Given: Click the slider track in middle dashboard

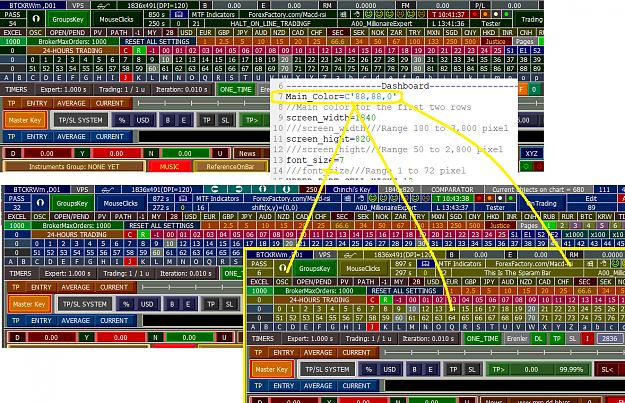Looking at the screenshot, I should pos(191,287).
